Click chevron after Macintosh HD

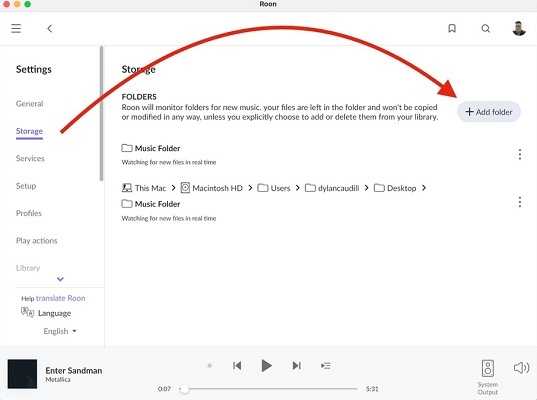(x=250, y=188)
